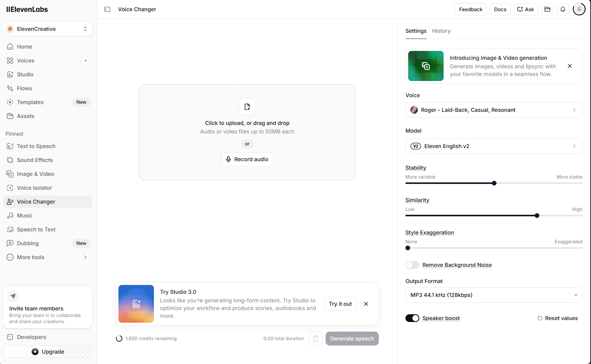The height and width of the screenshot is (364, 591).
Task: Click the Style Exaggeration slider handle
Action: (408, 248)
